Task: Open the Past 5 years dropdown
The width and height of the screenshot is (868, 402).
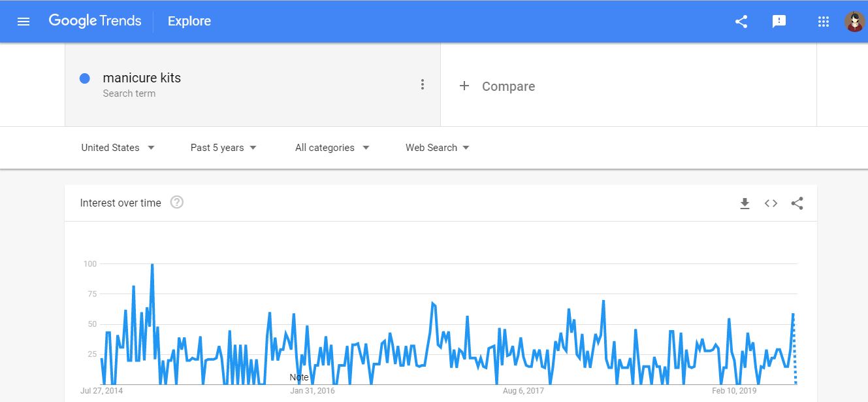Action: [223, 148]
